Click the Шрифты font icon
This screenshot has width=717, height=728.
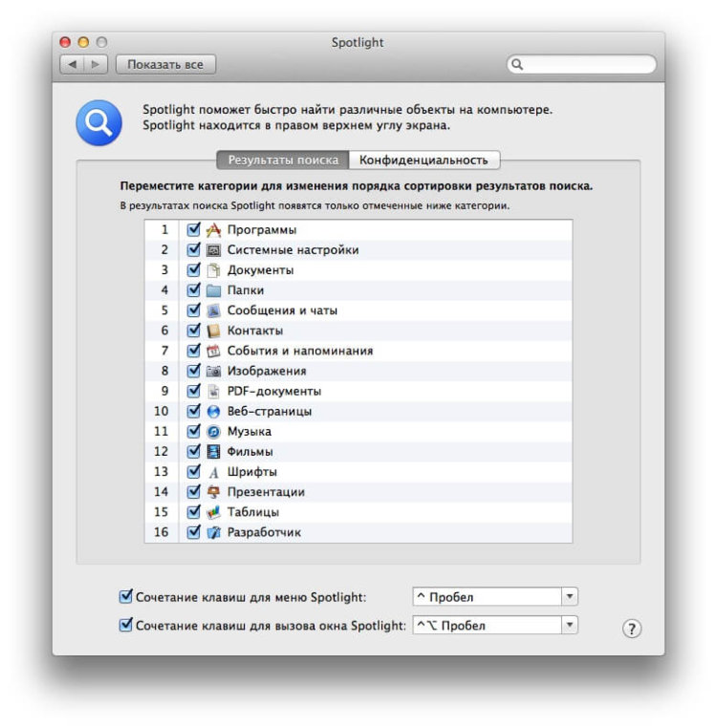(x=213, y=472)
